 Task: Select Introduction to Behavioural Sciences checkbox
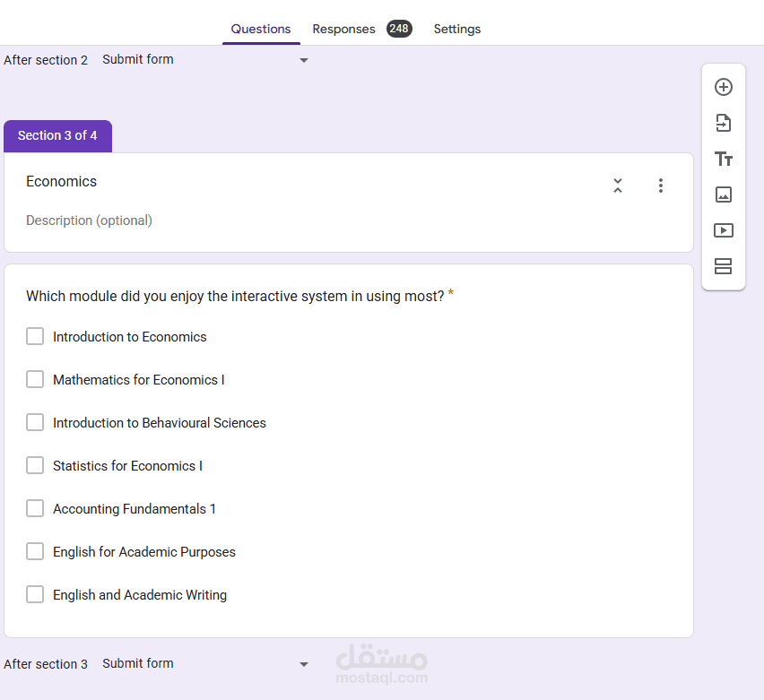click(35, 422)
